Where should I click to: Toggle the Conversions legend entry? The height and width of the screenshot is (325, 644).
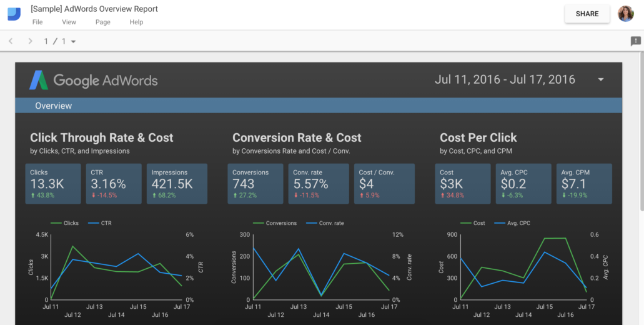pyautogui.click(x=275, y=223)
